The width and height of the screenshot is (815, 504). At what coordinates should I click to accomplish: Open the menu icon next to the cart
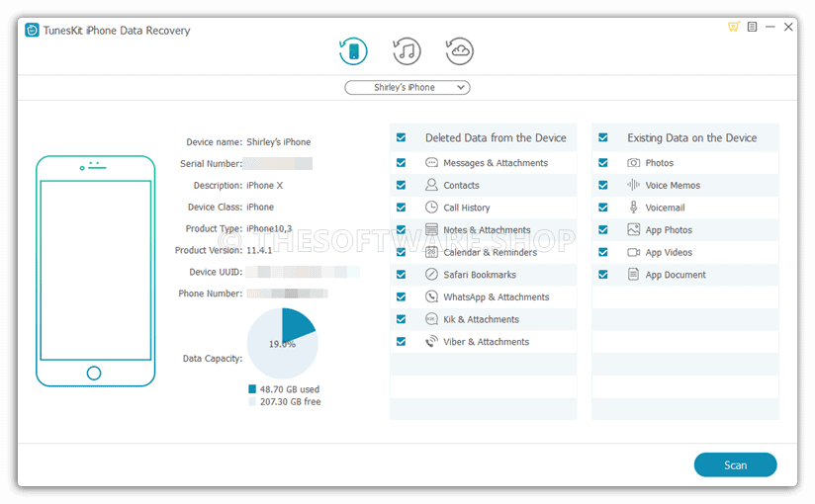pos(752,27)
